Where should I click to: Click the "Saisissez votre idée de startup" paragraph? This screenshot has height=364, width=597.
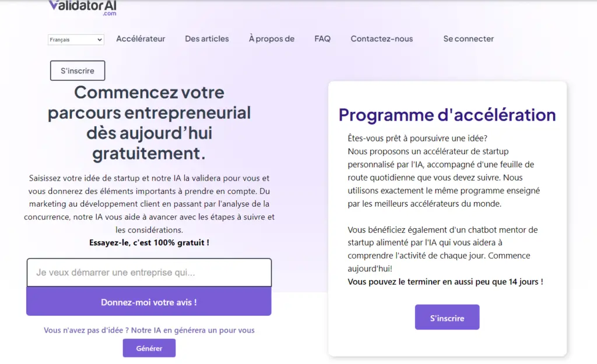pyautogui.click(x=149, y=204)
